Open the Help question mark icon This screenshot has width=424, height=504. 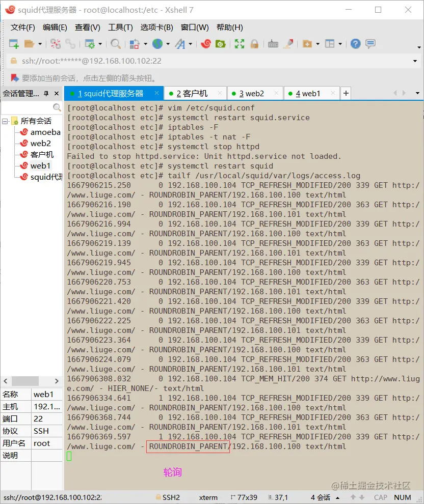pyautogui.click(x=356, y=44)
